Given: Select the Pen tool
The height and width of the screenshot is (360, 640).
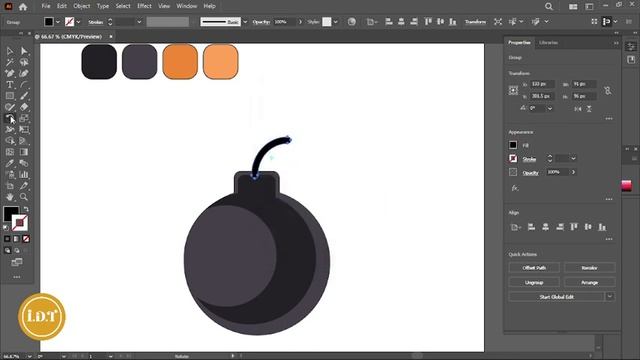Looking at the screenshot, I should tap(10, 73).
